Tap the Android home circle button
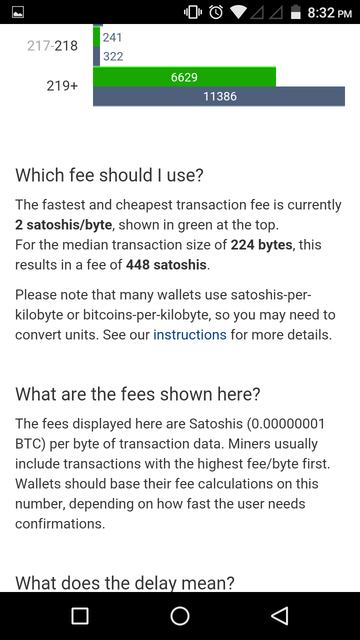The image size is (360, 640). click(180, 616)
